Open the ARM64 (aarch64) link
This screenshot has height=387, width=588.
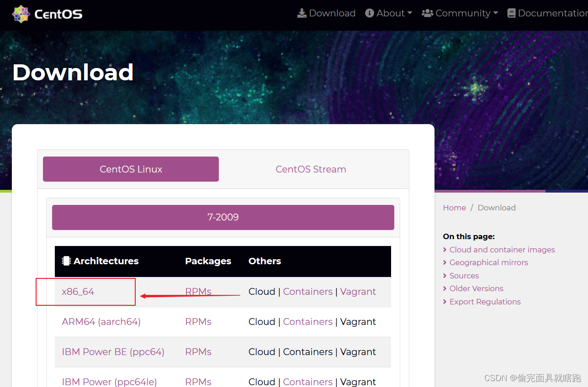(x=101, y=322)
